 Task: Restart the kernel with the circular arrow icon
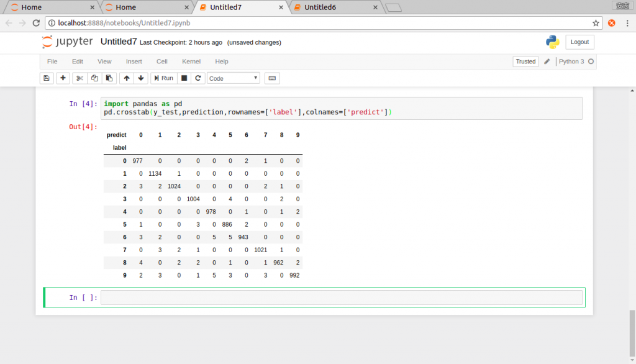(198, 78)
